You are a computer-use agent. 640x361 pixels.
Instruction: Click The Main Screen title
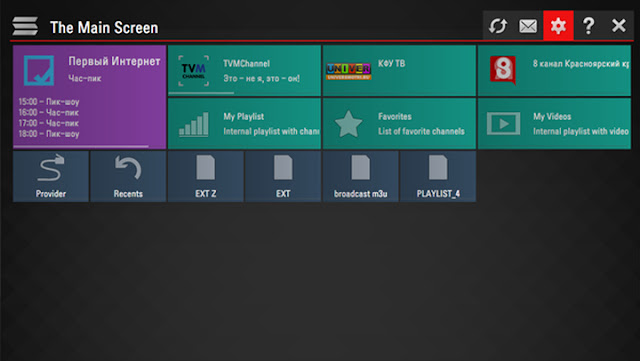coord(104,28)
